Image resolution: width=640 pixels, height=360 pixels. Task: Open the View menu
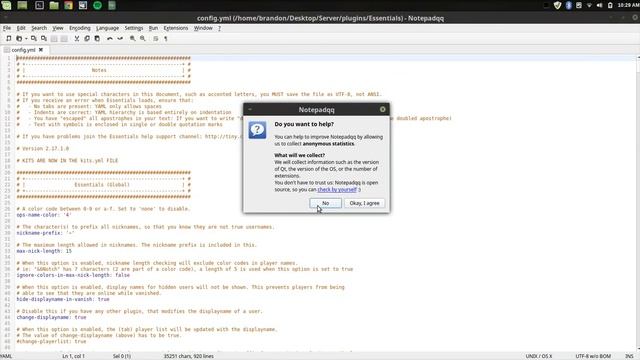(x=58, y=28)
